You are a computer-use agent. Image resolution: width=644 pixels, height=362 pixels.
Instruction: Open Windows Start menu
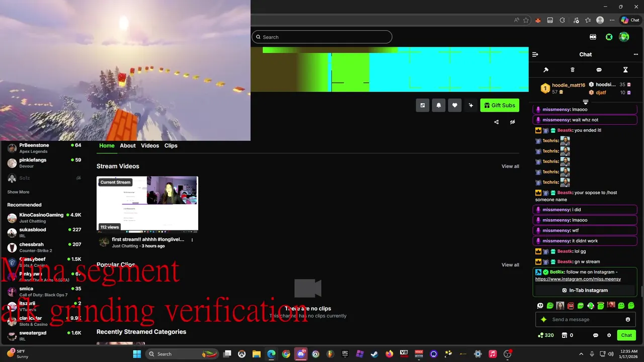(137, 354)
